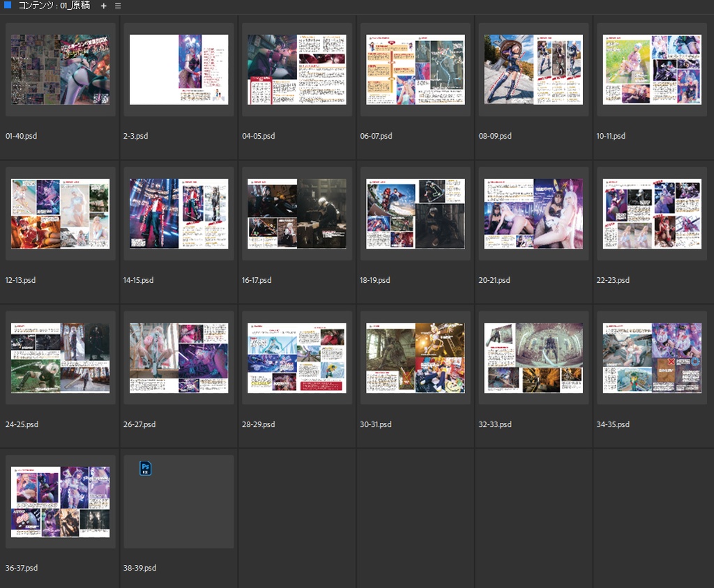The height and width of the screenshot is (588, 714).
Task: Select the 20-21.psd thumbnail
Action: pos(533,214)
